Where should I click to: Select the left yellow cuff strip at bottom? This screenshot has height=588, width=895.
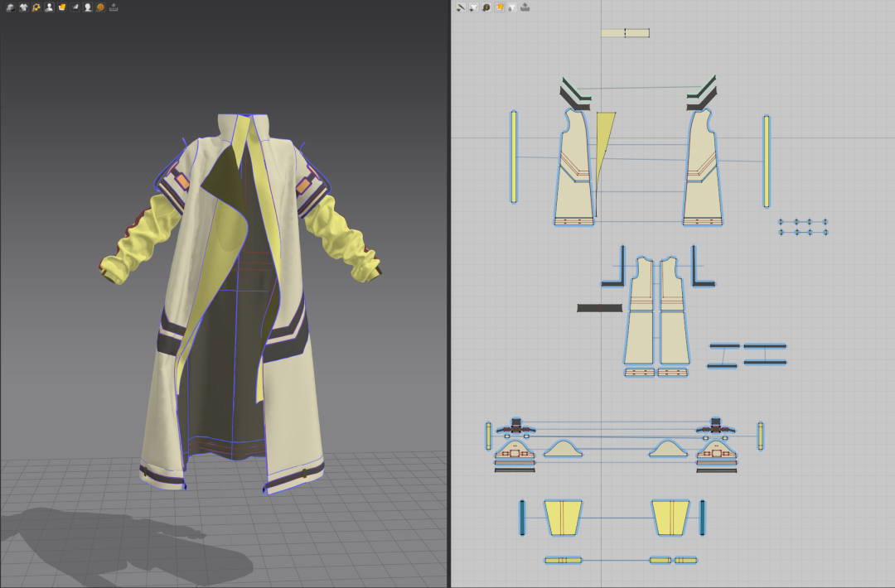coord(564,561)
